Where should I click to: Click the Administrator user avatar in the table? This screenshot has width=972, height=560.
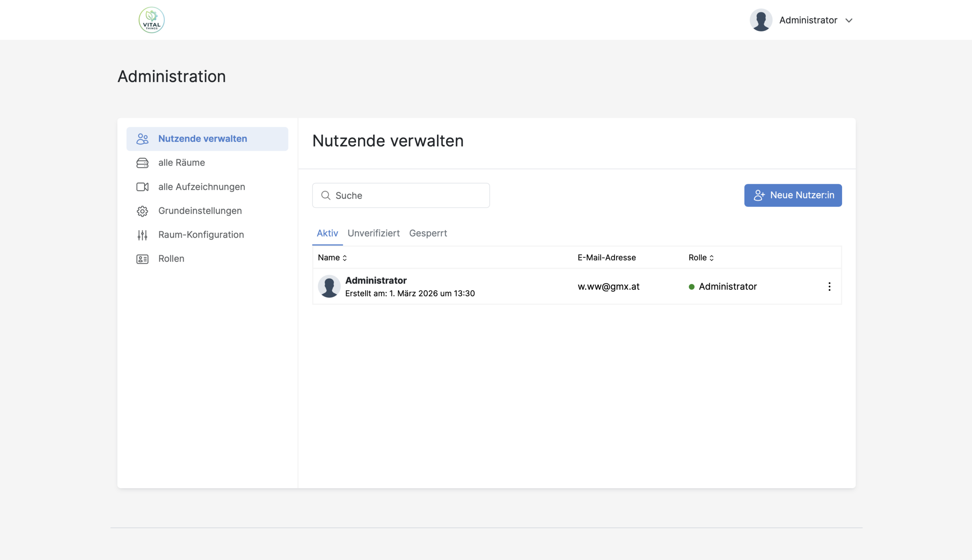point(329,287)
